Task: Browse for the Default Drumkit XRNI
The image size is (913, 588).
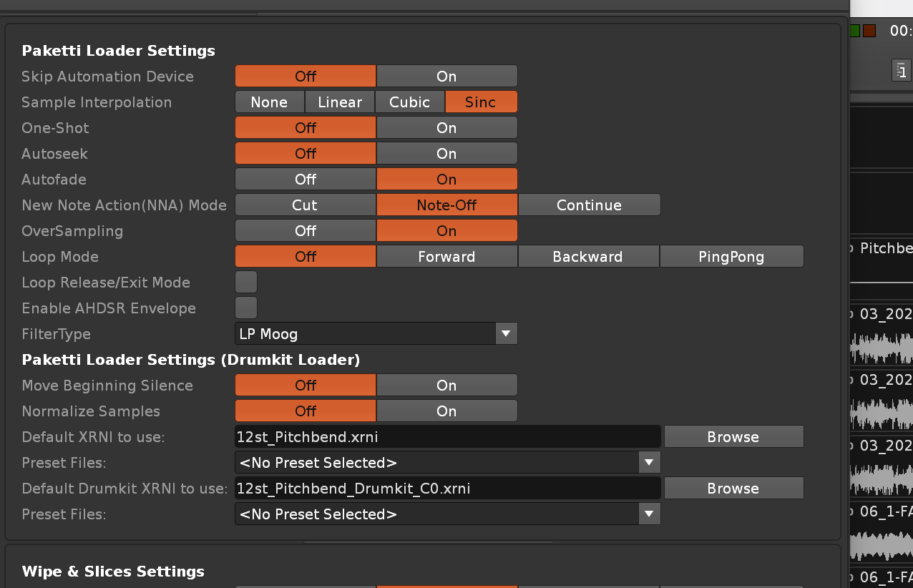Action: (x=733, y=489)
